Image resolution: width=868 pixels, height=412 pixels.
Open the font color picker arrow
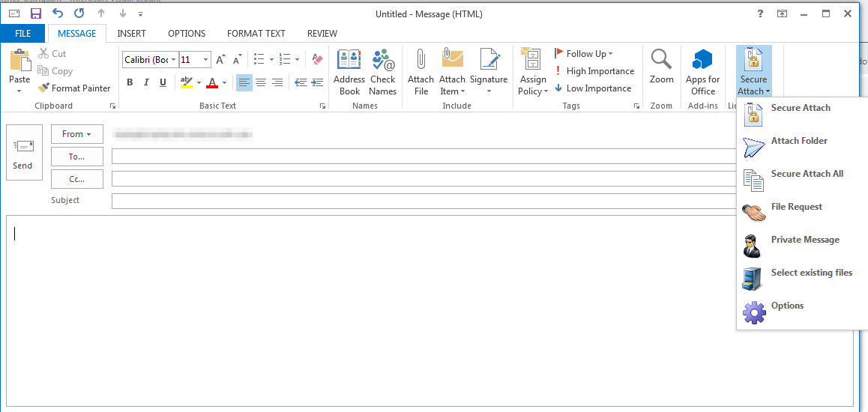pos(223,82)
